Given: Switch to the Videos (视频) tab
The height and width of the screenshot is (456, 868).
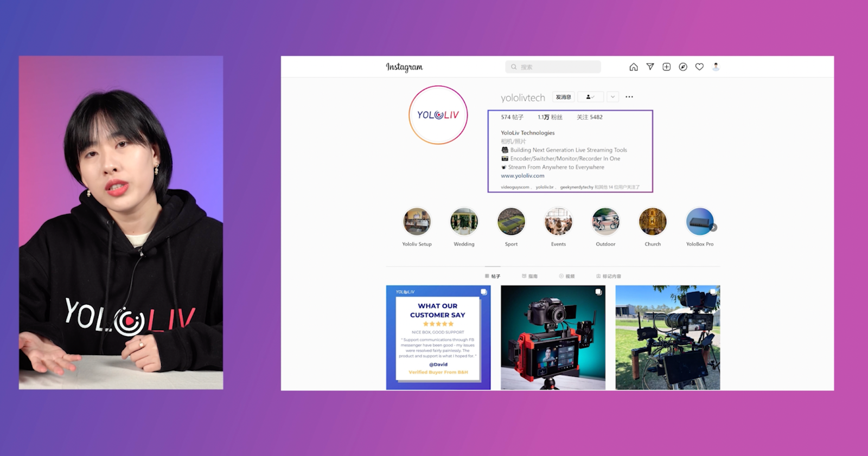Looking at the screenshot, I should point(567,276).
